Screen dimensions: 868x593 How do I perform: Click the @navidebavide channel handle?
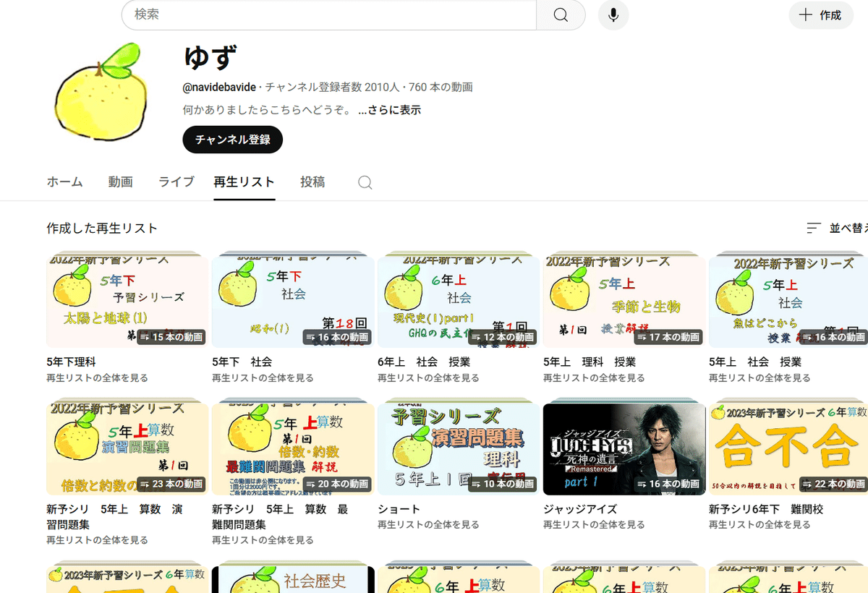pyautogui.click(x=219, y=88)
